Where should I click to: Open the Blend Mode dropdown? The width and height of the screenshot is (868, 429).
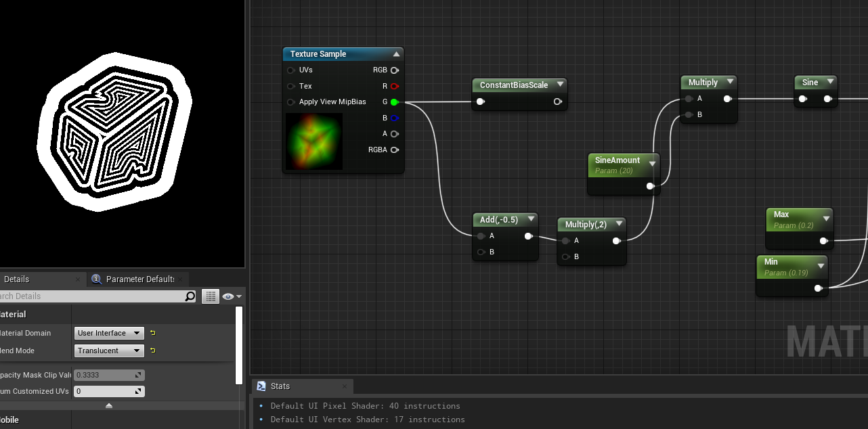tap(108, 351)
